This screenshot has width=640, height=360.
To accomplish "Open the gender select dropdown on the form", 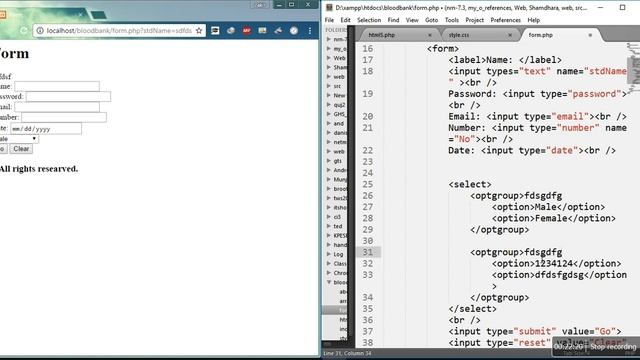I will click(19, 139).
